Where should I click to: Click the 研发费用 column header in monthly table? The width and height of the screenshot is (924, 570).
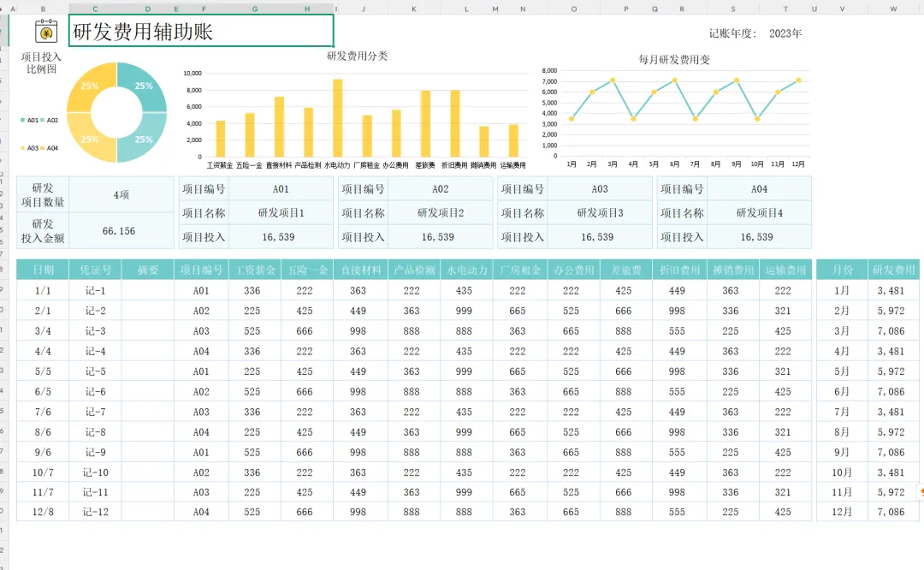[894, 270]
